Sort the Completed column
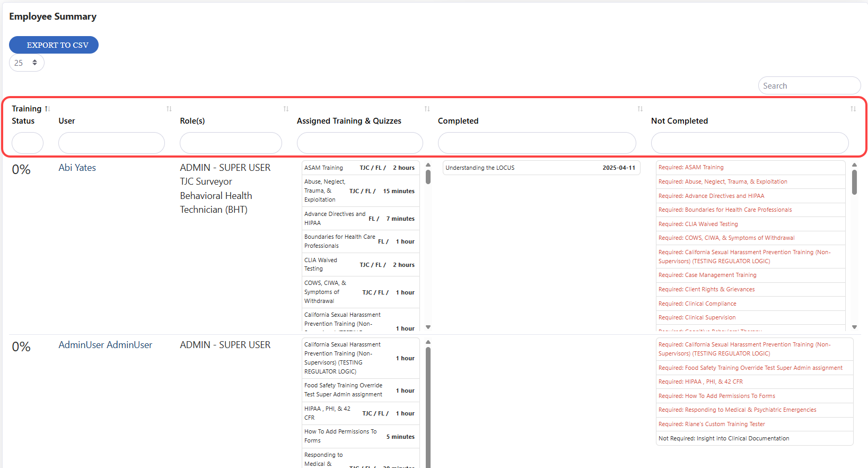The image size is (868, 468). click(640, 109)
